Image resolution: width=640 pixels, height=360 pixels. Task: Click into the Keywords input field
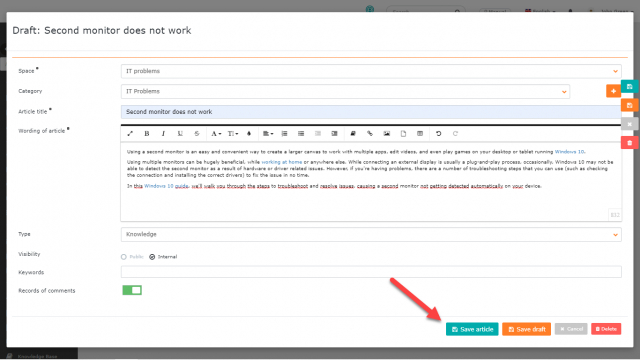pos(371,272)
